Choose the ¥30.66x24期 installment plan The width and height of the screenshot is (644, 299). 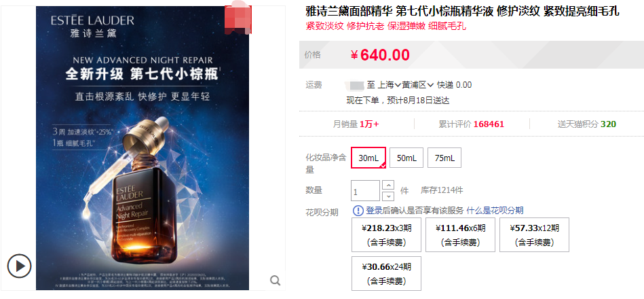tap(386, 273)
